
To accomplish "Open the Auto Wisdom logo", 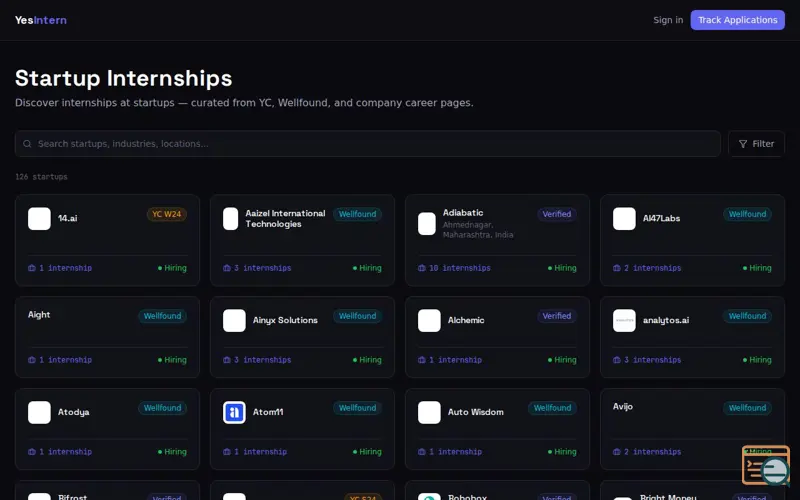I will pos(429,412).
